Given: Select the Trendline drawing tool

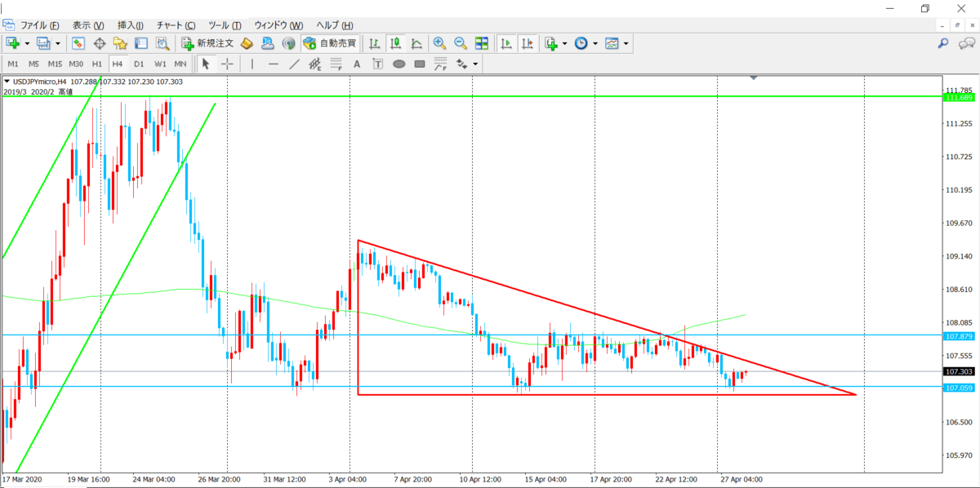Looking at the screenshot, I should click(294, 64).
